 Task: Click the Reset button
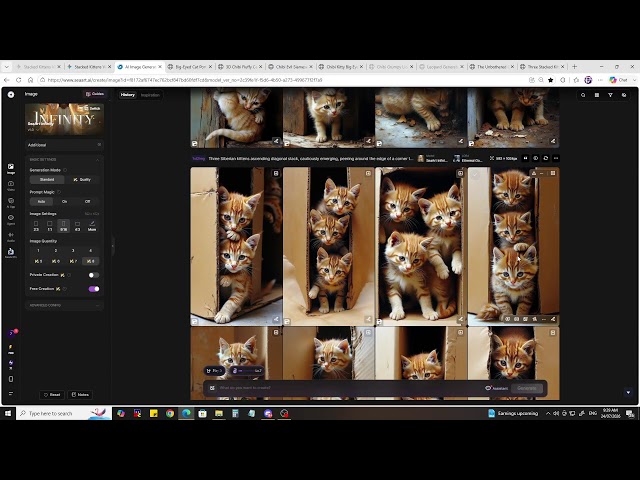52,395
